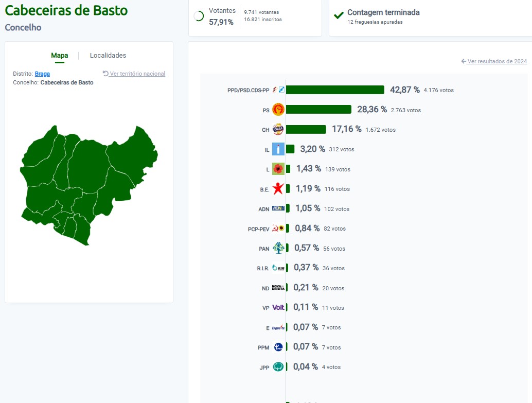Click the CH Chega party logo
This screenshot has height=403, width=532.
[278, 129]
